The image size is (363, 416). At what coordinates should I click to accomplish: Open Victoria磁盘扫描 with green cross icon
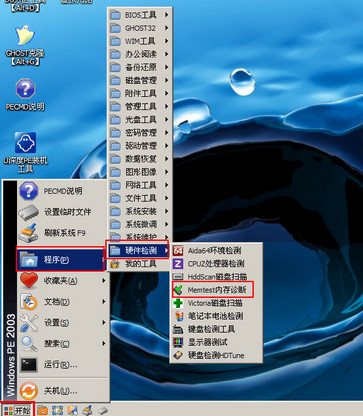click(x=216, y=303)
